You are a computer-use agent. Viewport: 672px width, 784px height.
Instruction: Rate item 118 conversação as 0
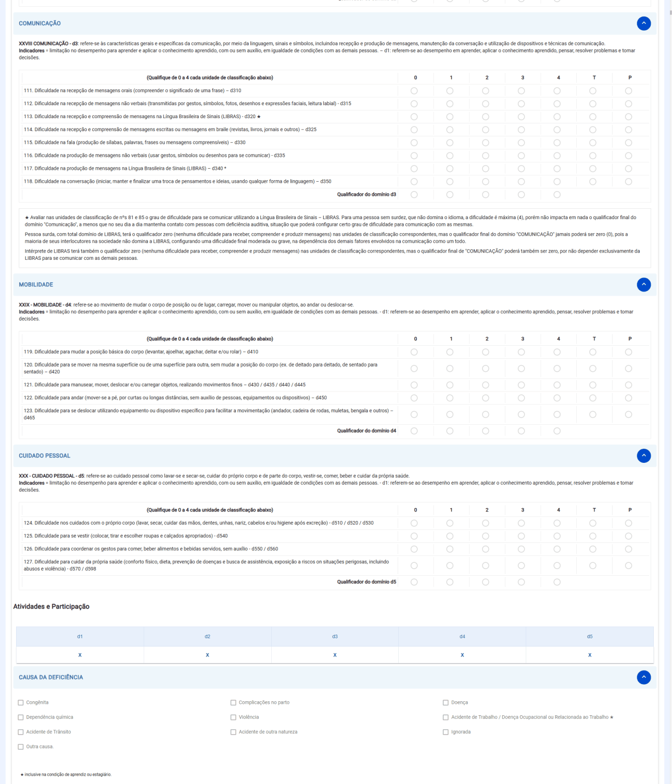coord(414,182)
